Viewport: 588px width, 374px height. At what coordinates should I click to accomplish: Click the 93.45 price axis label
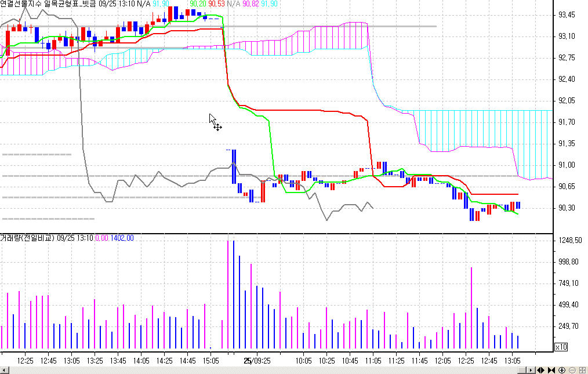[x=566, y=14]
